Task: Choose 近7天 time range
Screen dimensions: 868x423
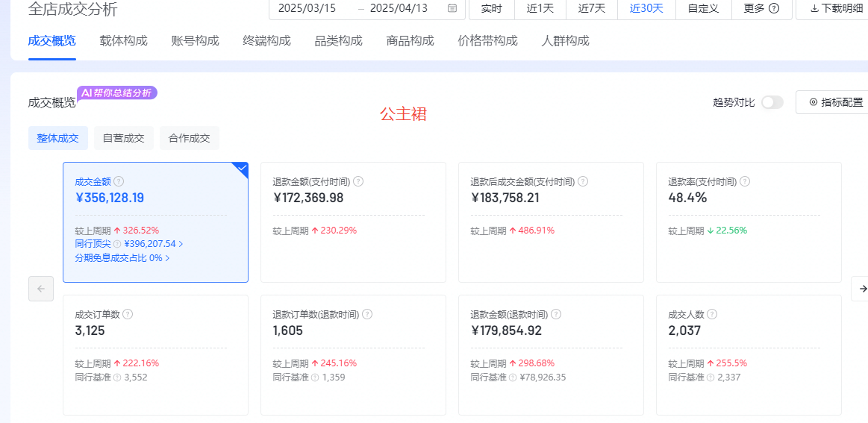Action: point(591,8)
